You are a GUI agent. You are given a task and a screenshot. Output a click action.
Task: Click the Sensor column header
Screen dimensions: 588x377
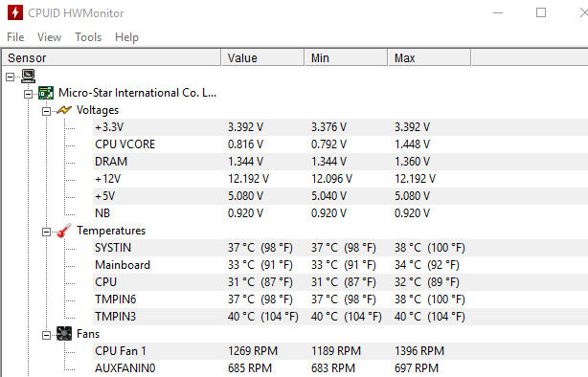[112, 58]
